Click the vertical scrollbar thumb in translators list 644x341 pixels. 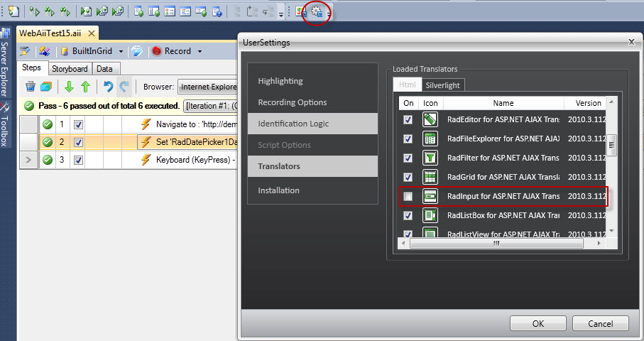pyautogui.click(x=611, y=145)
